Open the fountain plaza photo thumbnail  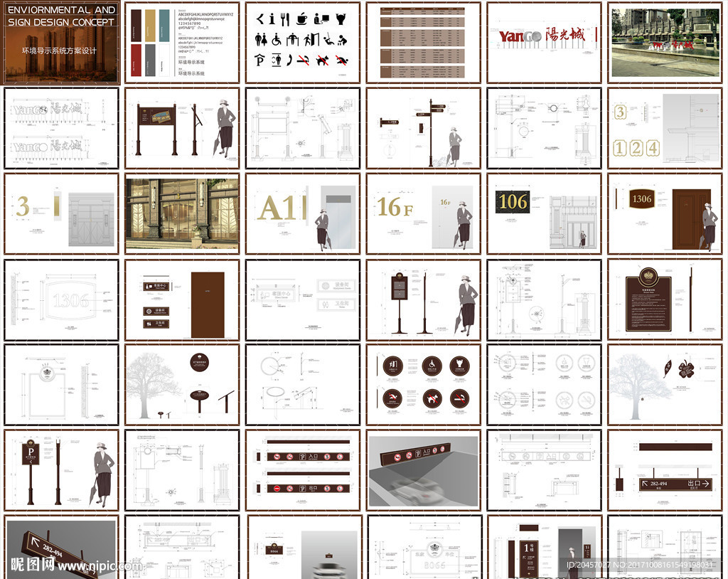(665, 43)
